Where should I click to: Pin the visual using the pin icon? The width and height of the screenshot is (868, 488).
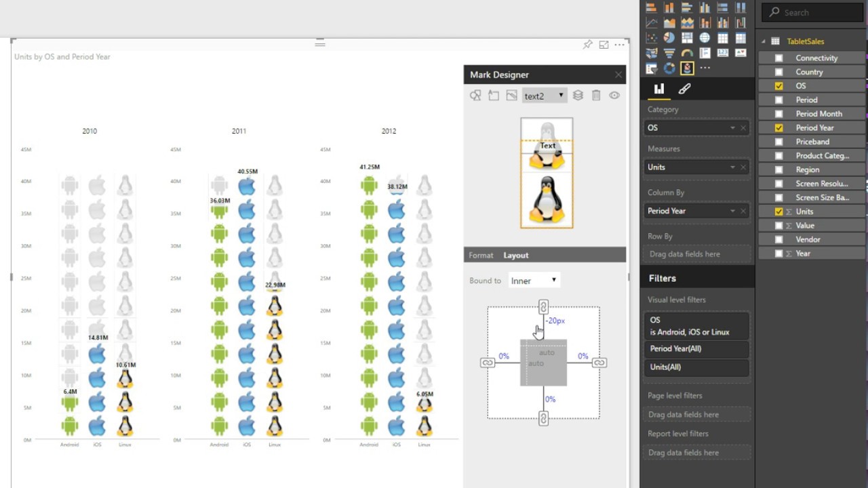click(588, 45)
